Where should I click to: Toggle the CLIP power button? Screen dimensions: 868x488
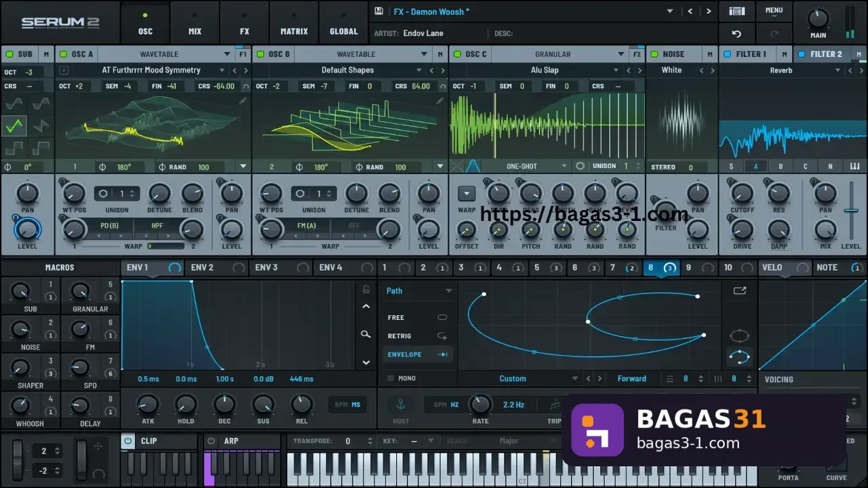tap(127, 441)
